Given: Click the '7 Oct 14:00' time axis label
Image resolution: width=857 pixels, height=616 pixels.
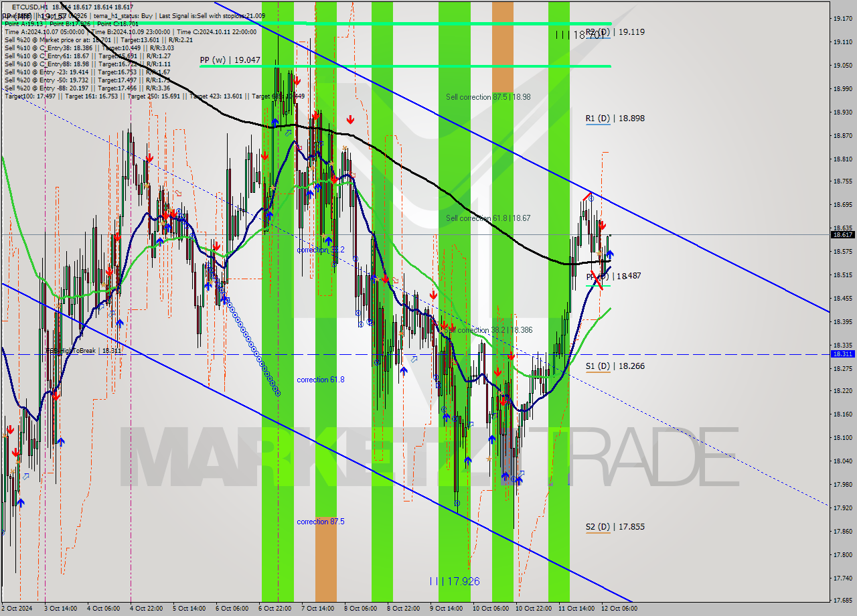Looking at the screenshot, I should tap(318, 609).
